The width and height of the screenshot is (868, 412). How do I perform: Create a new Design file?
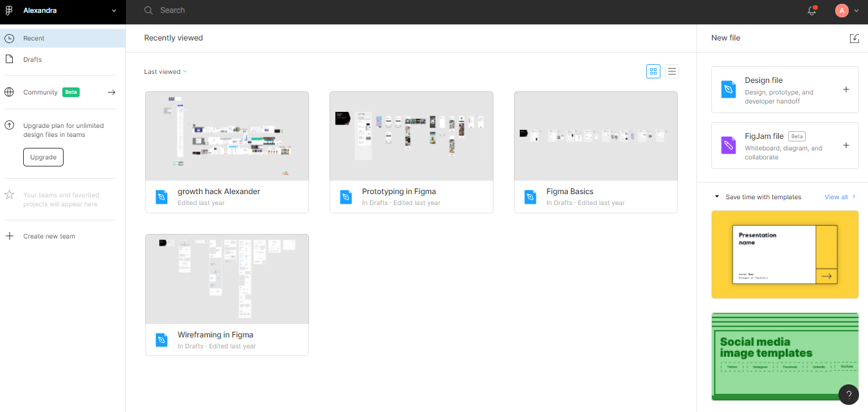(785, 89)
